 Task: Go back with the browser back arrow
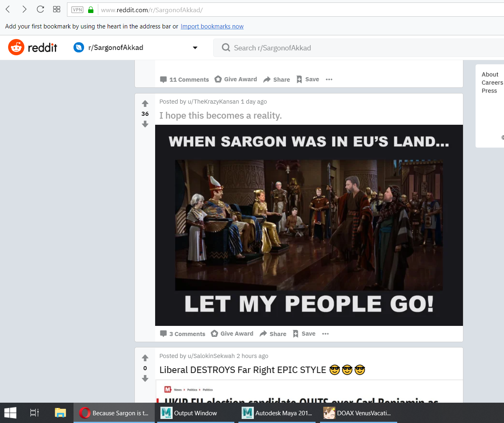(x=8, y=9)
